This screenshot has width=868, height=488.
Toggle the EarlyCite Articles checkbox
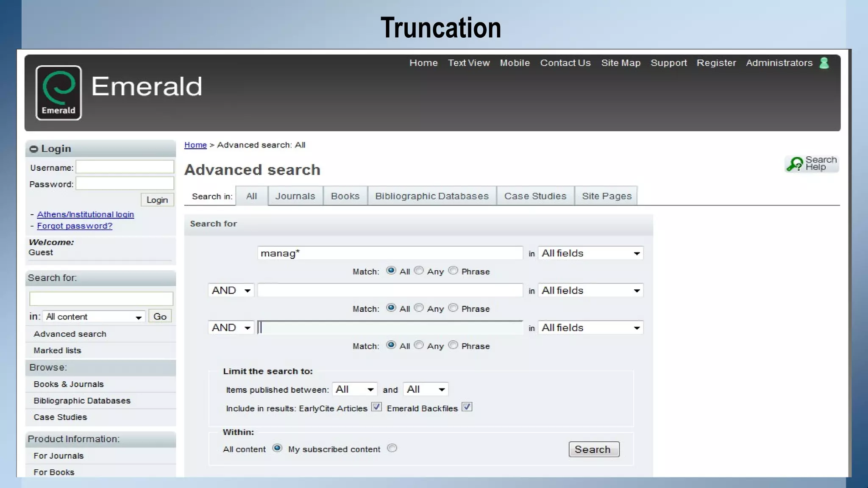point(376,407)
